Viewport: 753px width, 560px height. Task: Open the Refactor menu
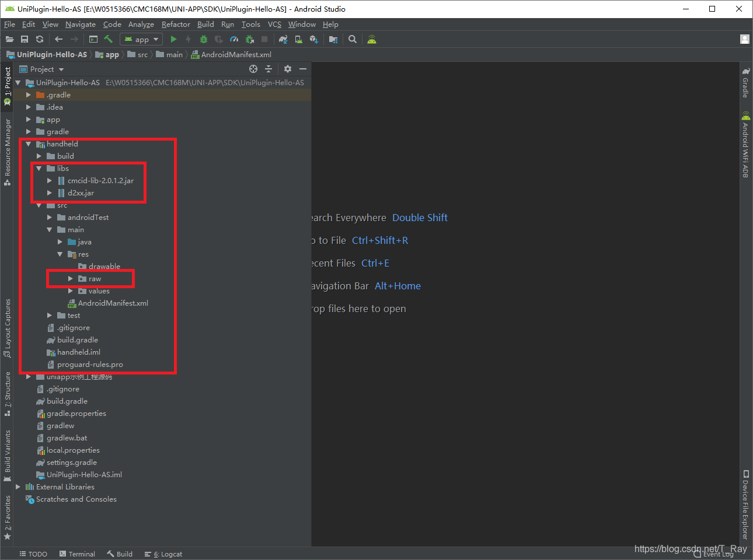click(x=176, y=24)
